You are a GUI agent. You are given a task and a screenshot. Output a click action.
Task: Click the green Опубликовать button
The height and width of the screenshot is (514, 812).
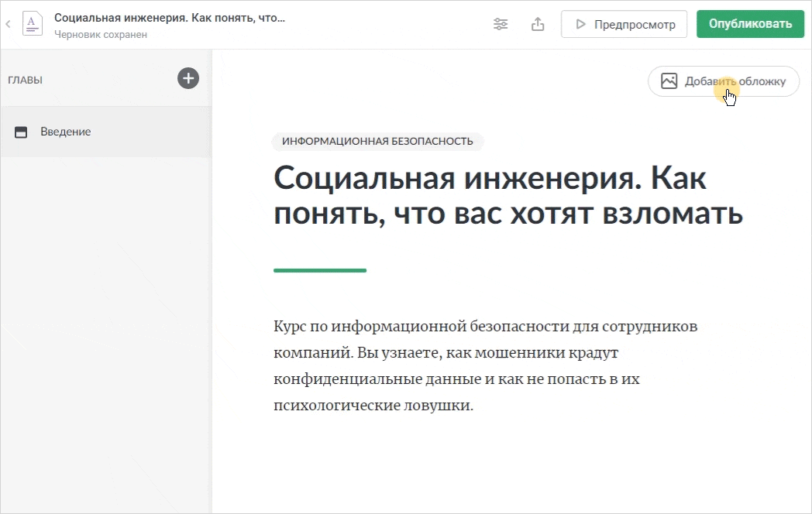750,24
